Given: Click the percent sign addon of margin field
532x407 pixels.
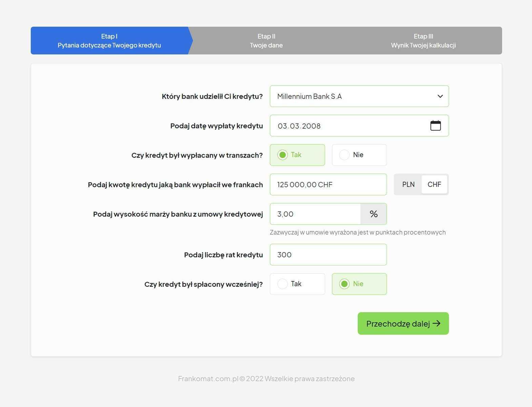Looking at the screenshot, I should click(x=373, y=214).
